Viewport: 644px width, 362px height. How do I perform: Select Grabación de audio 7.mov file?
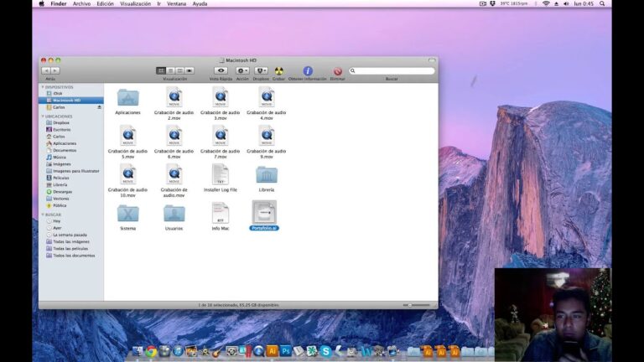(x=221, y=136)
